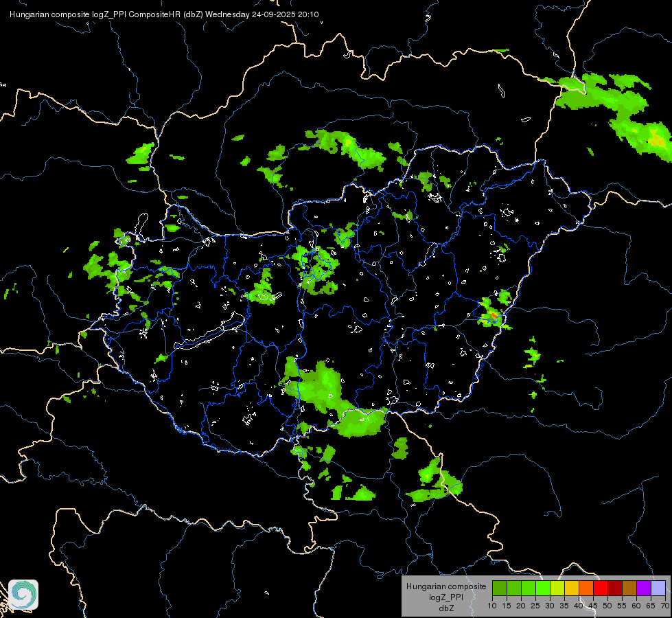Click the legend scale value "40"

pyautogui.click(x=579, y=606)
